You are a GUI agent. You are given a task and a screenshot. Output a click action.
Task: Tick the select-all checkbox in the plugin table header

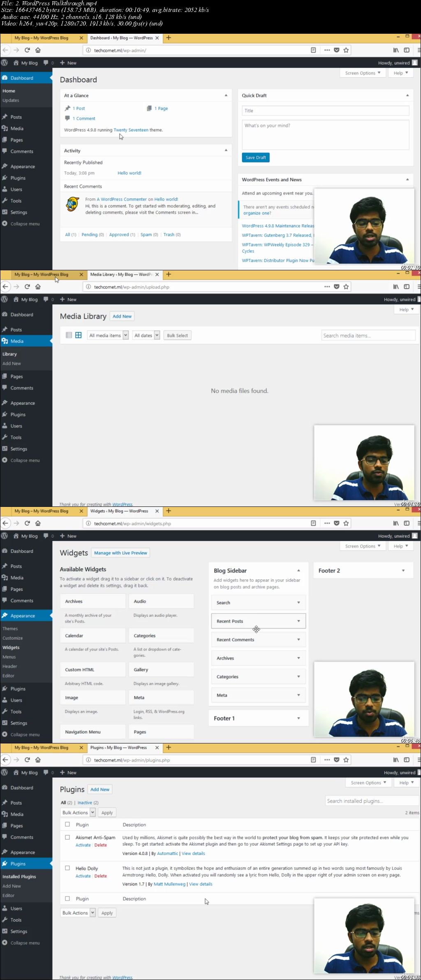coord(67,824)
